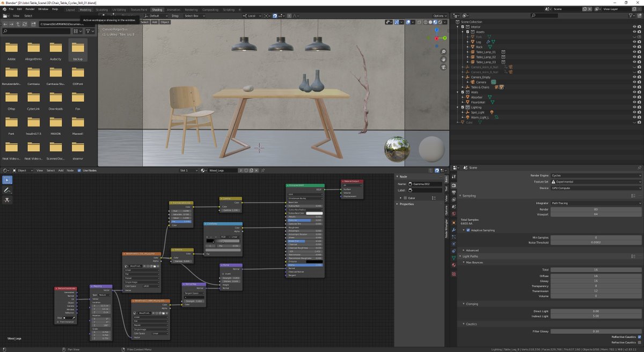Select the Links Cut tool in node editor

pyautogui.click(x=8, y=200)
